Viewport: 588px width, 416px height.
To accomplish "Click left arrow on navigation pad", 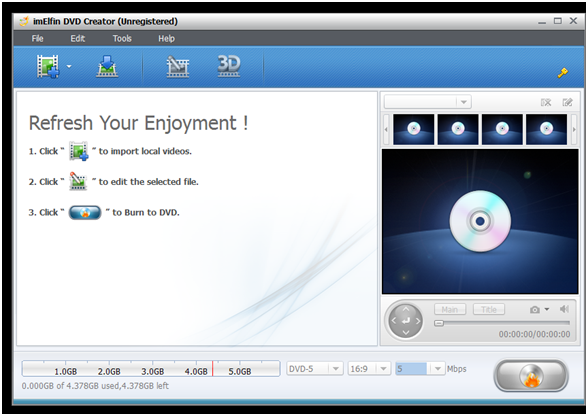I will (x=394, y=321).
